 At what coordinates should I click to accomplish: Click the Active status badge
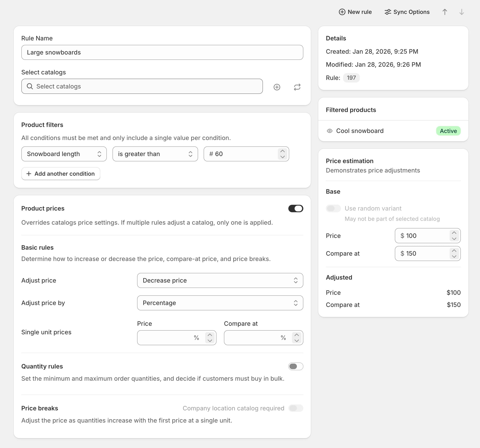[x=448, y=131]
